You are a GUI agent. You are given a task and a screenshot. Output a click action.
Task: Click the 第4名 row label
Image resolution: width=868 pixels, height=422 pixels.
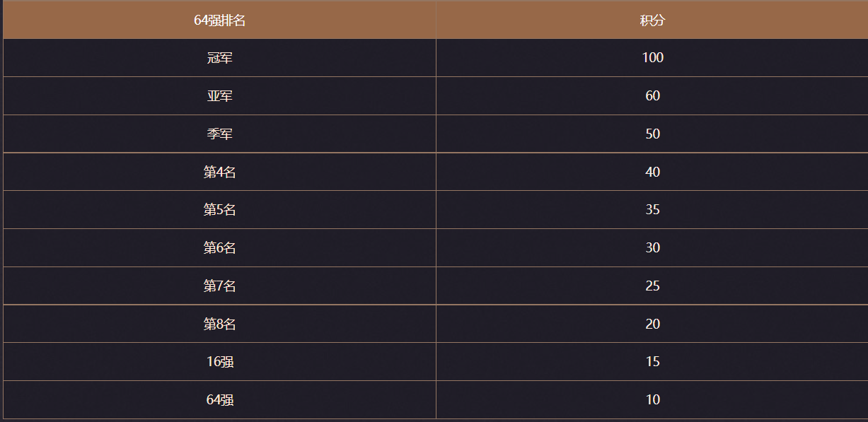tap(220, 172)
